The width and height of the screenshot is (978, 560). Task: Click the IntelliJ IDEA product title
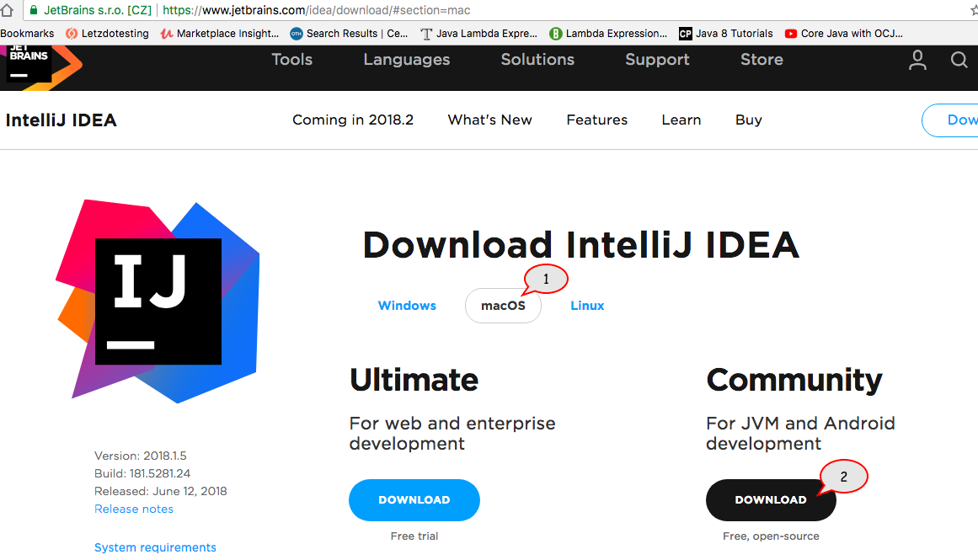point(61,120)
